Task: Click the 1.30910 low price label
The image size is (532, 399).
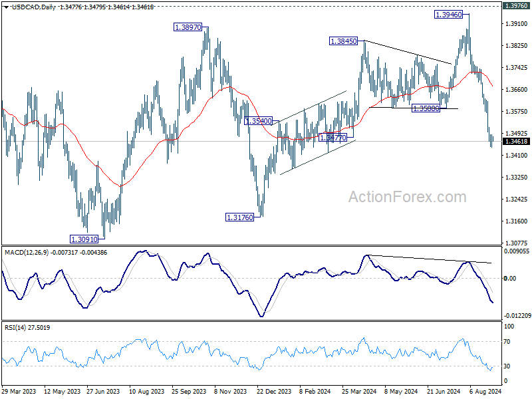Action: click(x=84, y=239)
